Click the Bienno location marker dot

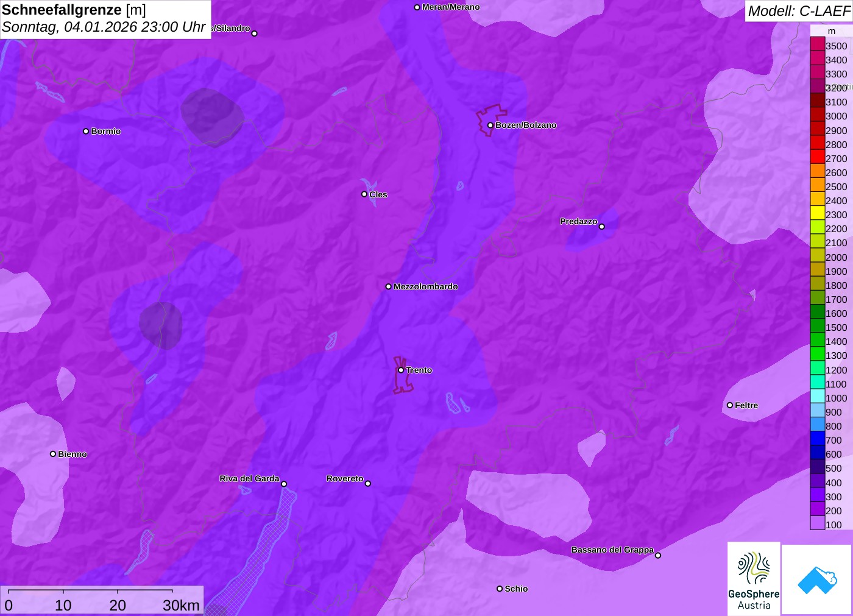click(53, 454)
